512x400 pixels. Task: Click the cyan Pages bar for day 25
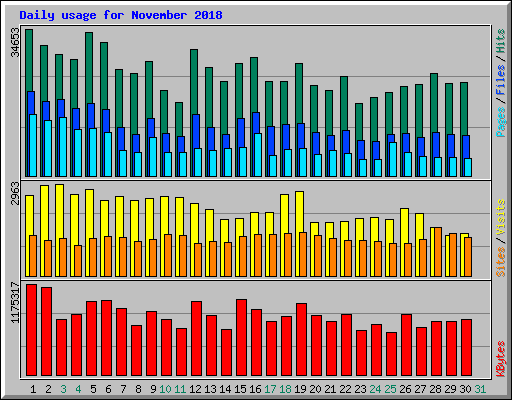(393, 159)
